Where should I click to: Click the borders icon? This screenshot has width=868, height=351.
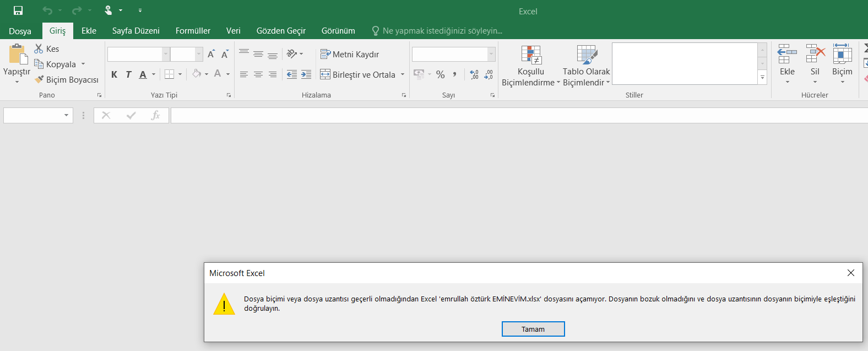click(x=170, y=74)
